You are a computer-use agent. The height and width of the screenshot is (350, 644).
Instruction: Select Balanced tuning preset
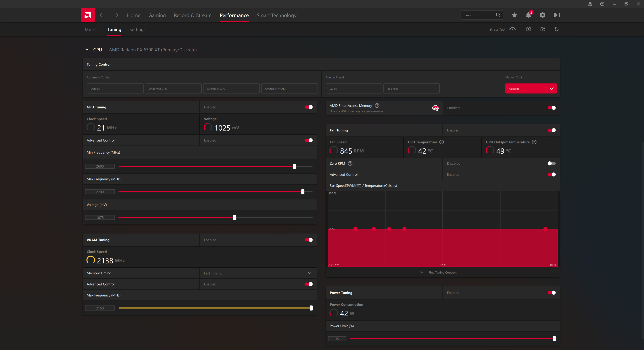[411, 89]
